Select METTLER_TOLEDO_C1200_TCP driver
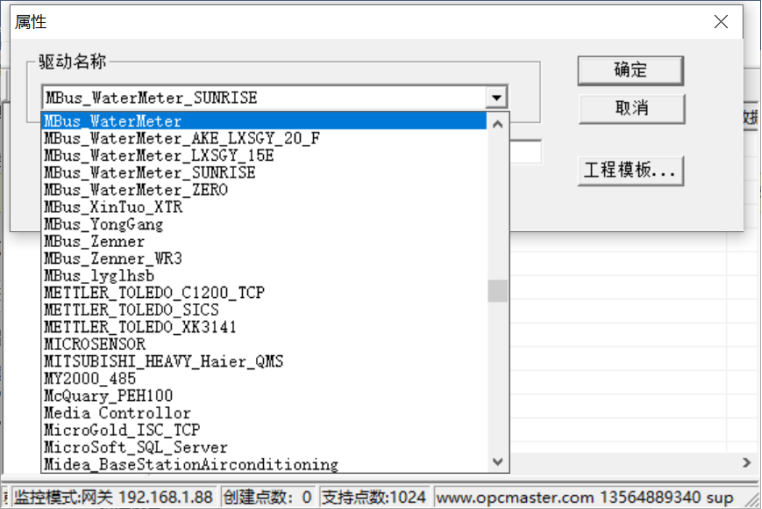 (x=264, y=293)
